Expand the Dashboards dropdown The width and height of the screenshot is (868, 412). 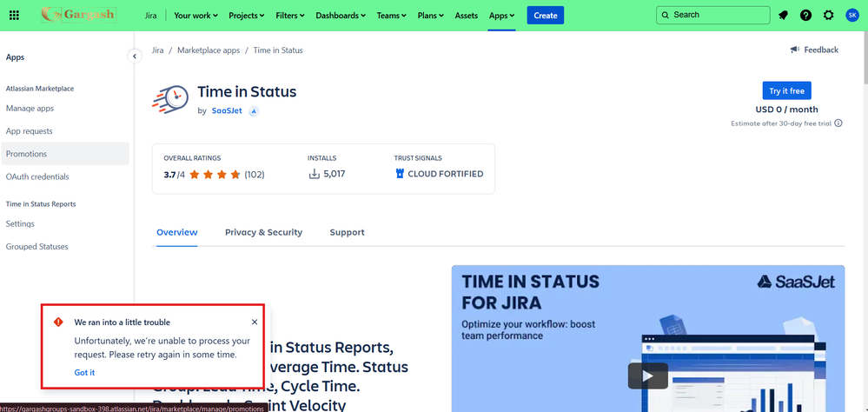[x=341, y=16]
